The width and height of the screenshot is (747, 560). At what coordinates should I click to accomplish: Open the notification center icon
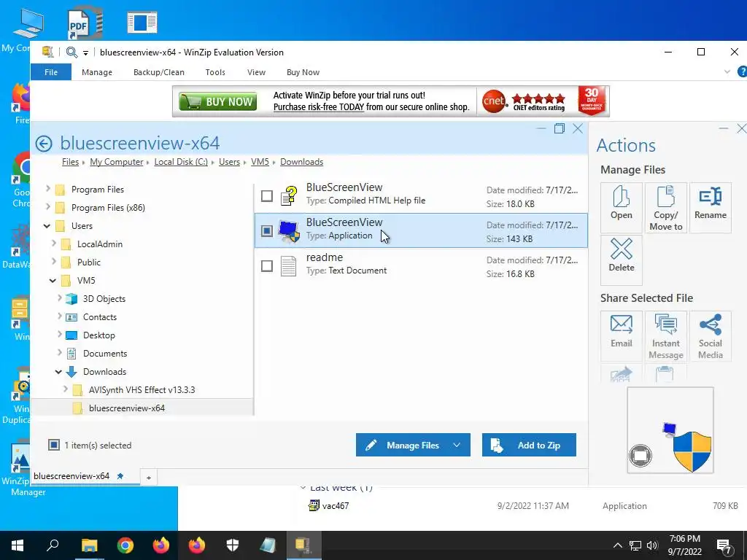click(724, 545)
